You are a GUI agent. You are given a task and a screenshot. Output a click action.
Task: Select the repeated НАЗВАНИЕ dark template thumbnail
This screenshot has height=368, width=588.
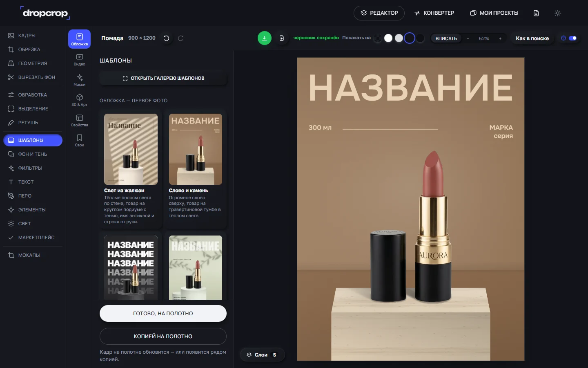point(131,267)
